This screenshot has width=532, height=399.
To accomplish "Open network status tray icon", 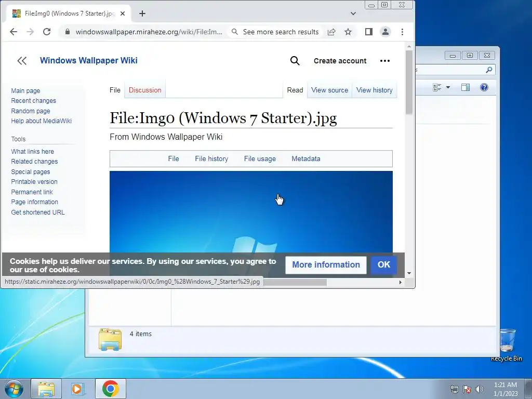I will [x=454, y=389].
